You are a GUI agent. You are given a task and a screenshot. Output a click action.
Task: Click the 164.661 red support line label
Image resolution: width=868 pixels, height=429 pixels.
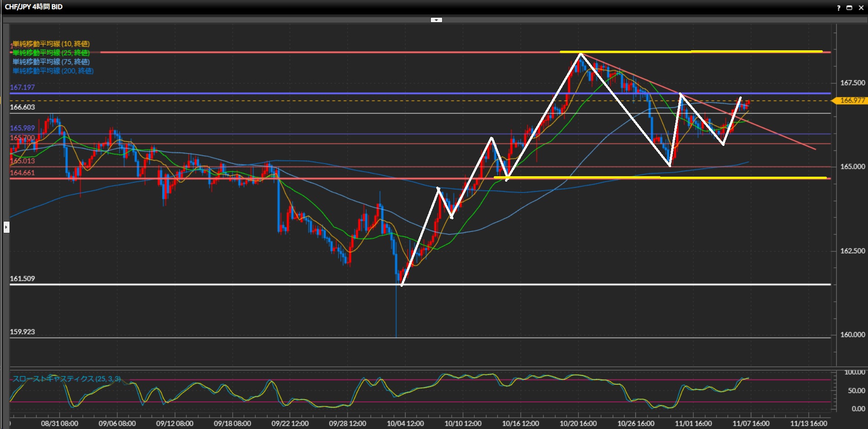22,173
